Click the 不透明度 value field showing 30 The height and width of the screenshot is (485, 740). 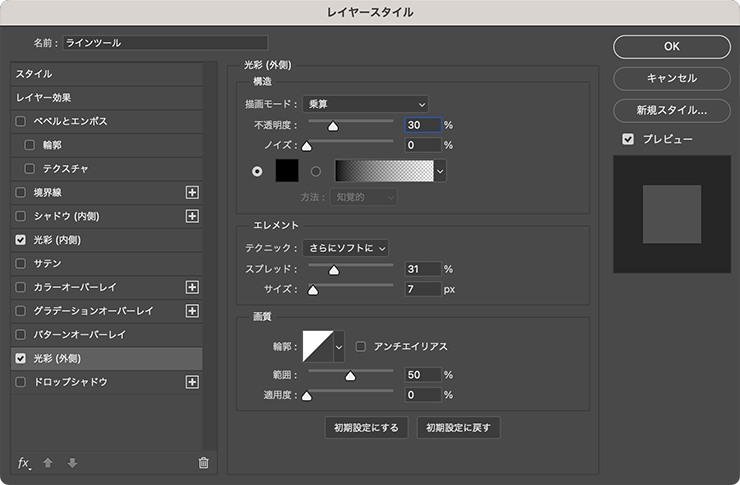tap(423, 125)
